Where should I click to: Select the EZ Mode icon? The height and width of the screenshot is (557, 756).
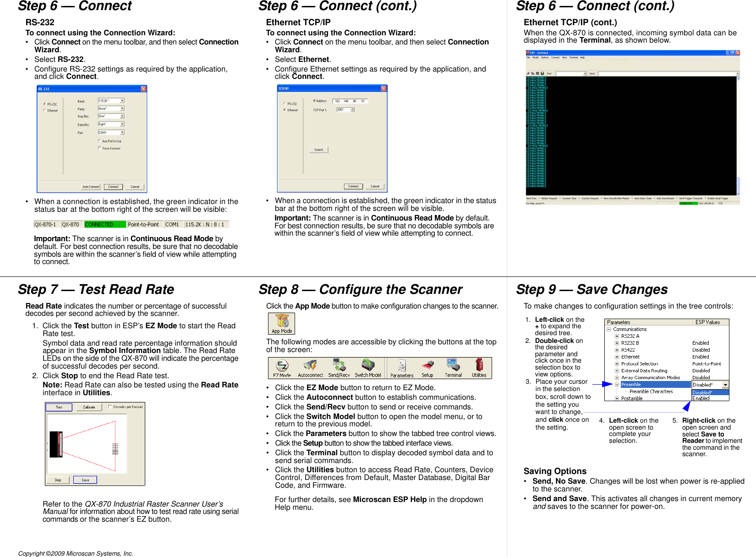point(283,364)
